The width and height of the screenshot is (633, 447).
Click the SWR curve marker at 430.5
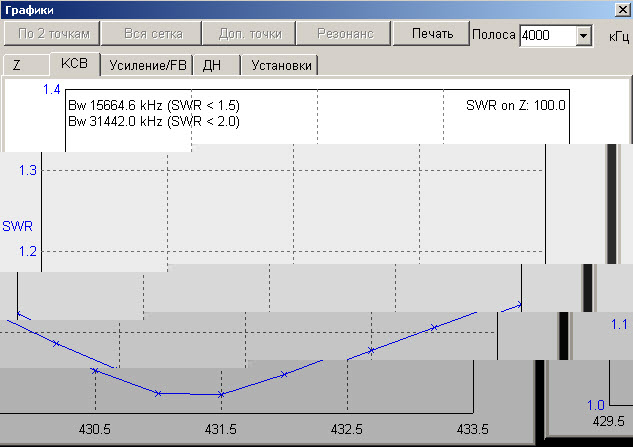click(x=95, y=370)
